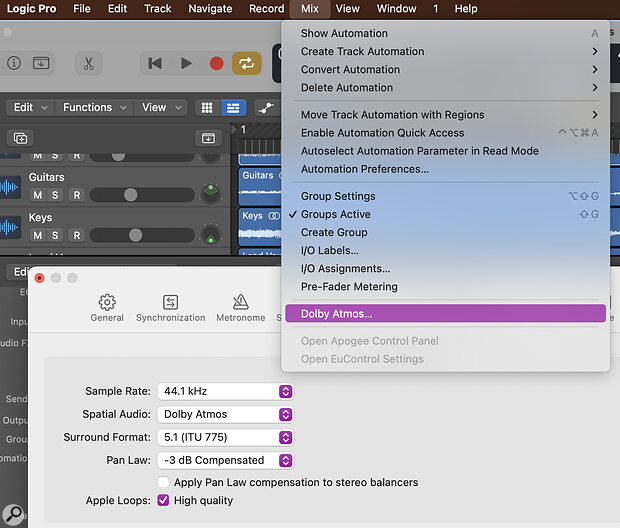Viewport: 620px width, 528px height.
Task: Toggle the automation curve icon
Action: (266, 108)
